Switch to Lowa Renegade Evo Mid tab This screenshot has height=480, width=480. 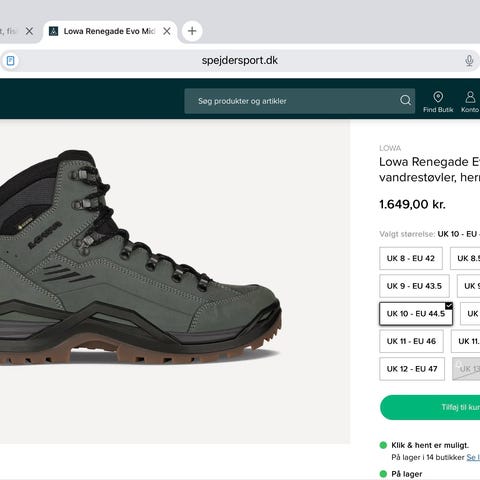click(x=109, y=31)
